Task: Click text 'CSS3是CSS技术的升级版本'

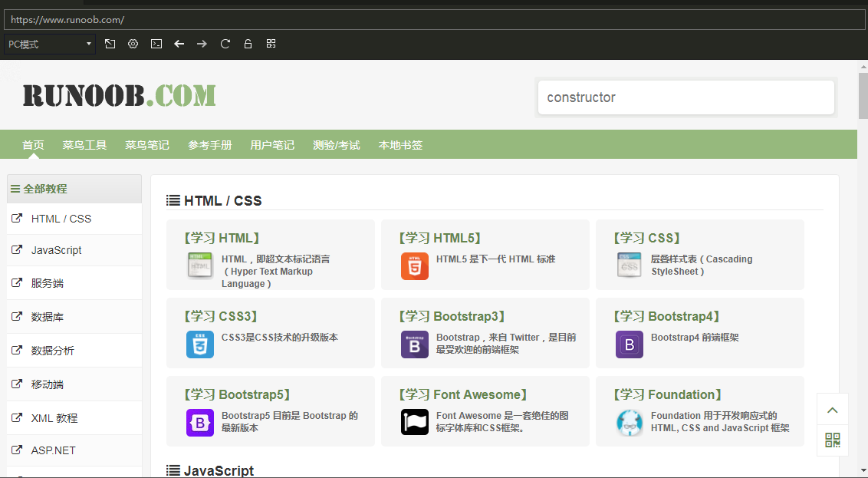Action: point(280,338)
